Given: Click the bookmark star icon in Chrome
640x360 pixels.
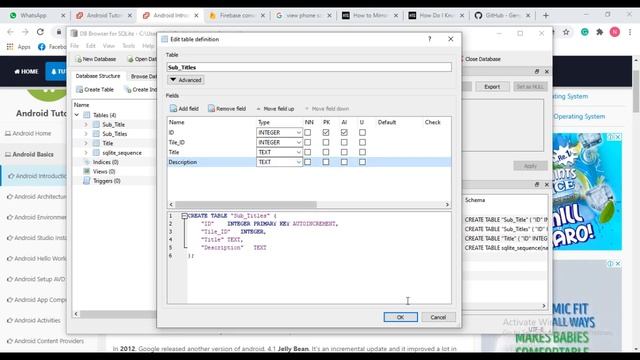Looking at the screenshot, I should click(x=566, y=32).
